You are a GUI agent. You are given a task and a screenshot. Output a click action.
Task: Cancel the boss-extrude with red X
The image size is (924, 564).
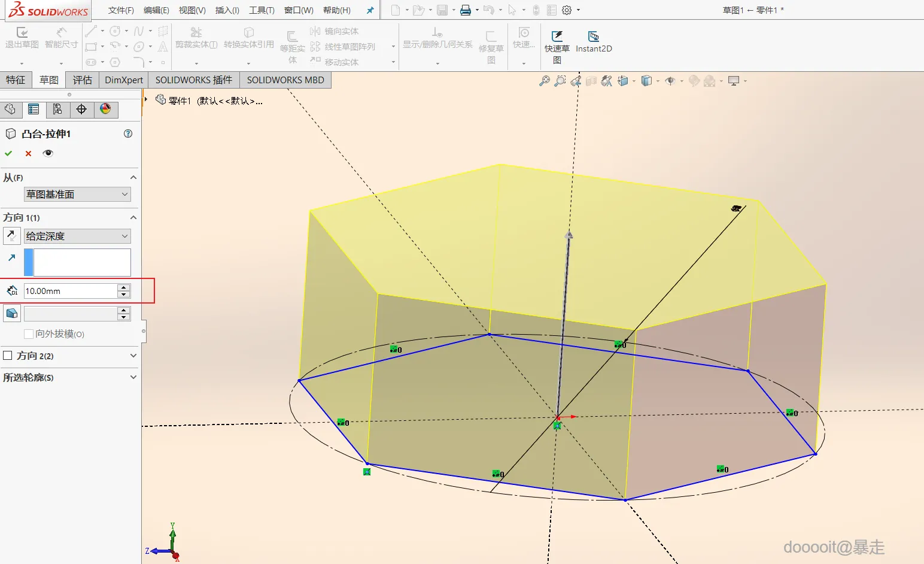28,153
